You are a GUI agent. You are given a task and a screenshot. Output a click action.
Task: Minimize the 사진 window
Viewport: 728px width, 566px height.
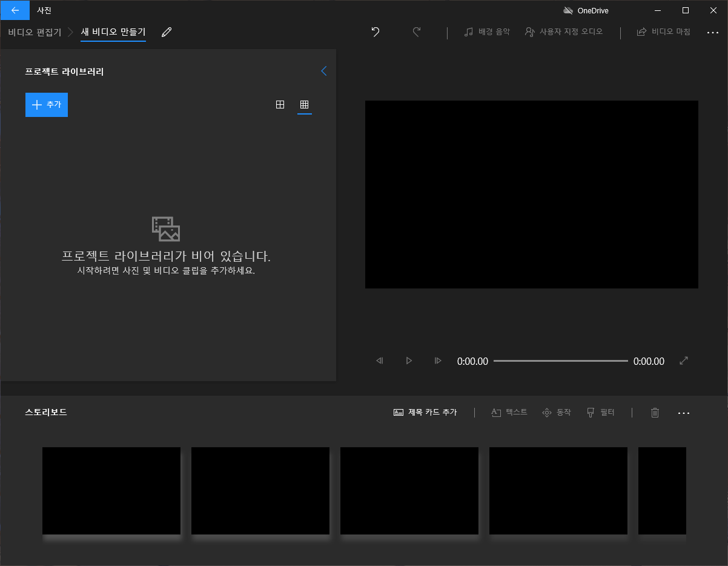pos(658,10)
